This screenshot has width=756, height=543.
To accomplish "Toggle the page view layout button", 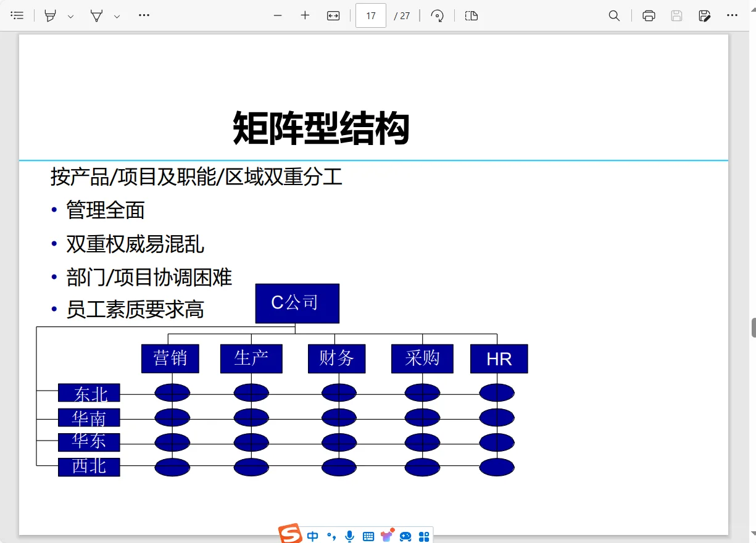I will 471,15.
